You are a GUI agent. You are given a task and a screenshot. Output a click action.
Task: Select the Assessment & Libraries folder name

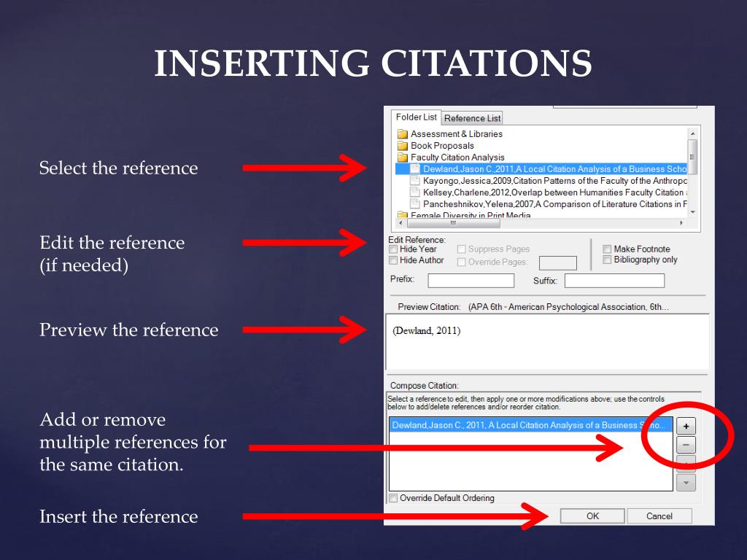[457, 134]
